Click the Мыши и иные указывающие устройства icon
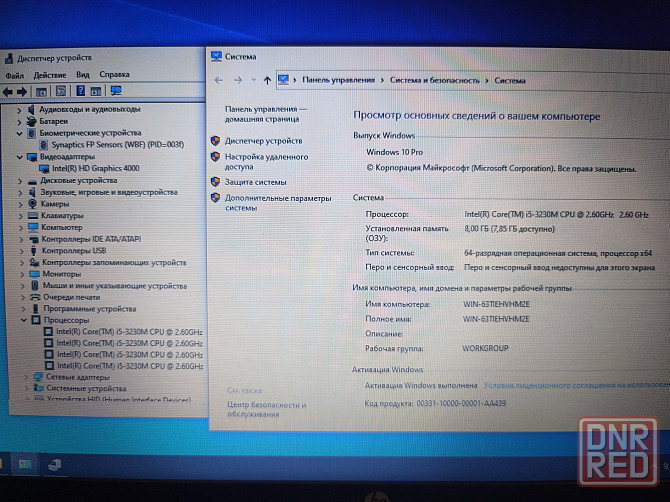This screenshot has height=502, width=670. [35, 285]
